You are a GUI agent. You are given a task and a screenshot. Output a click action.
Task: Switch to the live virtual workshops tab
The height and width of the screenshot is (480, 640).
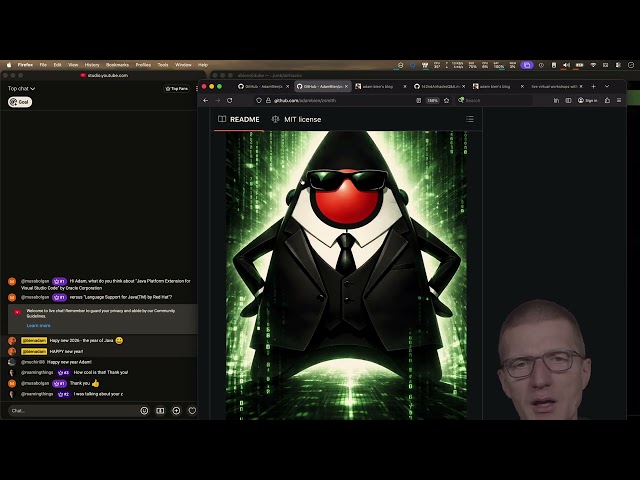pyautogui.click(x=554, y=87)
